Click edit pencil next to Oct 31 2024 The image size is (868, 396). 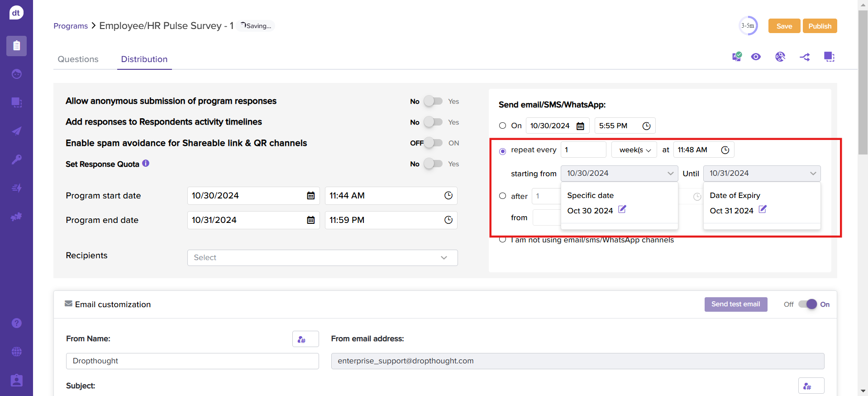763,209
